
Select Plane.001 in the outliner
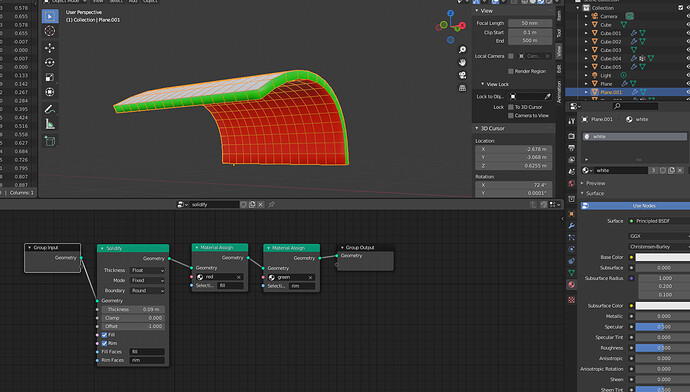click(611, 92)
